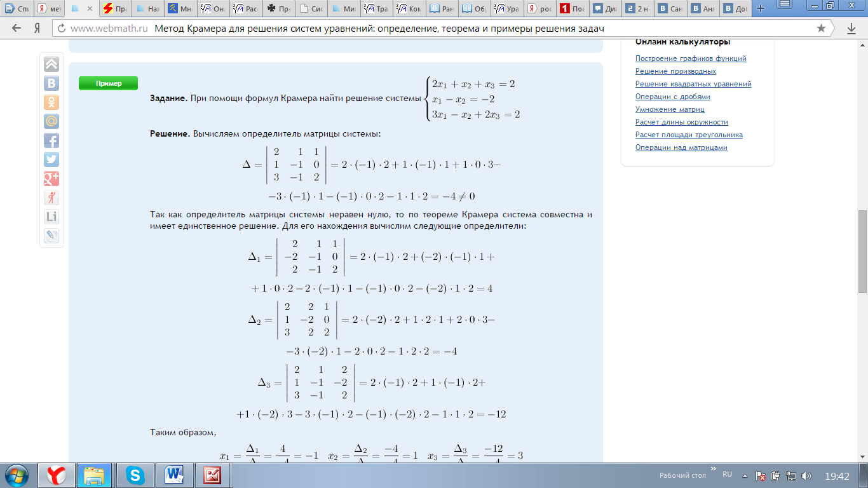Open link Операции с дробями

click(x=673, y=97)
